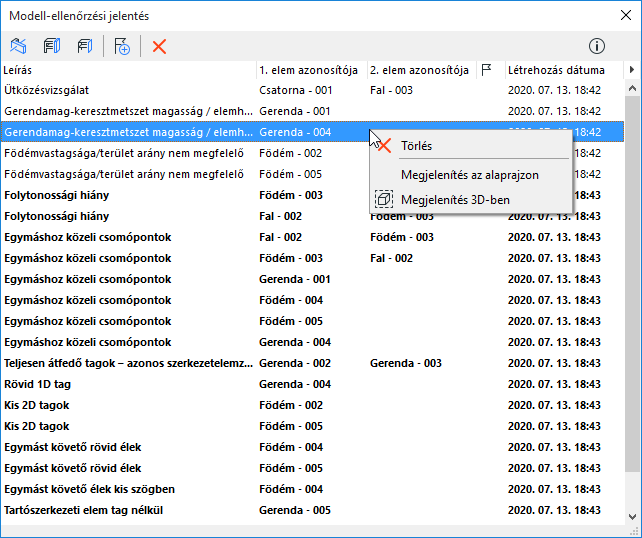
Task: Click Csatorna - 001 cell
Action: coord(296,90)
